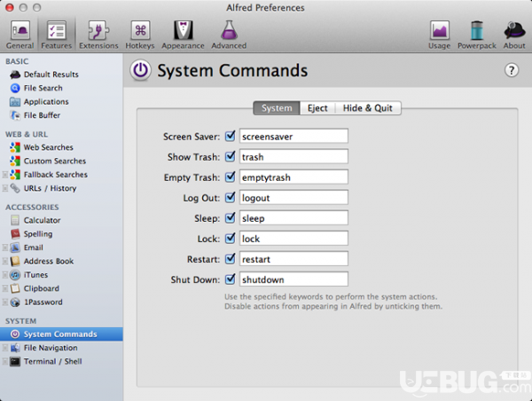Click the logout keyword field
532x401 pixels.
tap(293, 197)
